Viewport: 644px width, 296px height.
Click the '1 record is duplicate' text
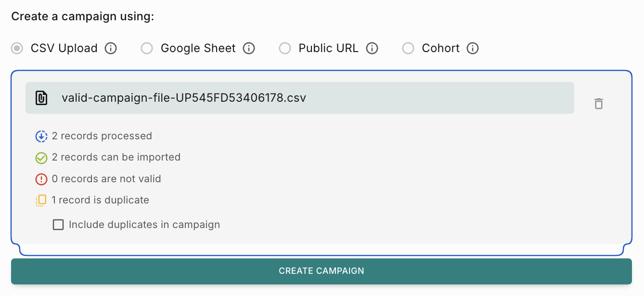pos(101,200)
